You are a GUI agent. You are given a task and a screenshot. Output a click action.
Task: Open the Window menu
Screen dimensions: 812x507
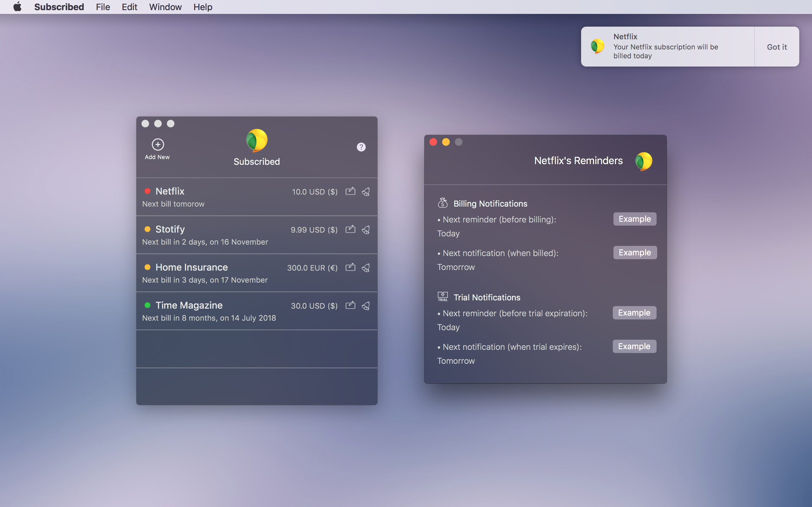click(165, 7)
